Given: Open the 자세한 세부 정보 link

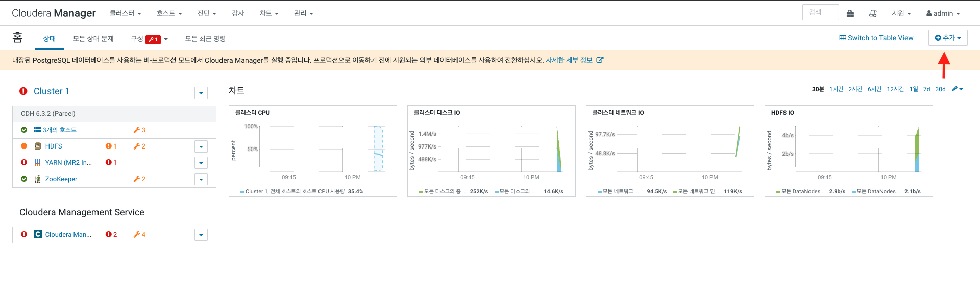Looking at the screenshot, I should (x=569, y=60).
